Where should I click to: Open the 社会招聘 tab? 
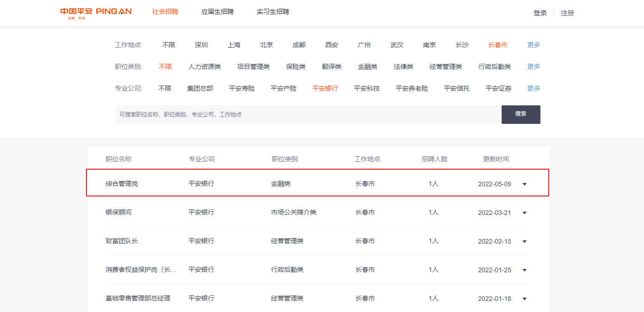click(x=165, y=12)
